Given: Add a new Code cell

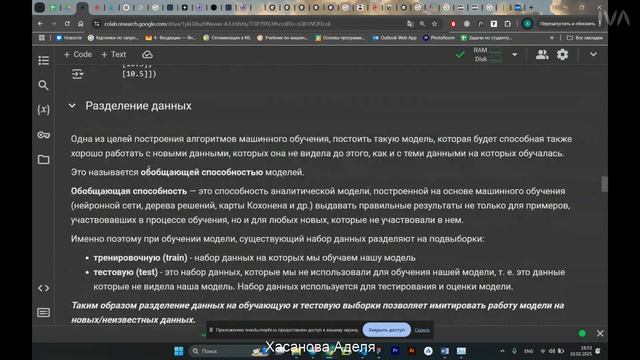Looking at the screenshot, I should tap(78, 54).
